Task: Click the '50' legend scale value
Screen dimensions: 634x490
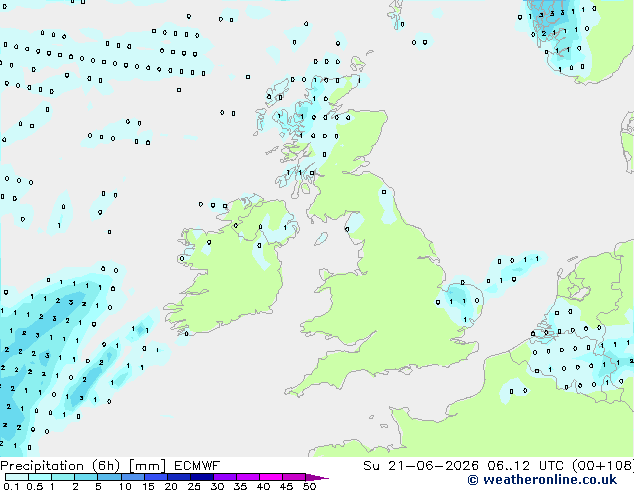Action: [x=309, y=486]
